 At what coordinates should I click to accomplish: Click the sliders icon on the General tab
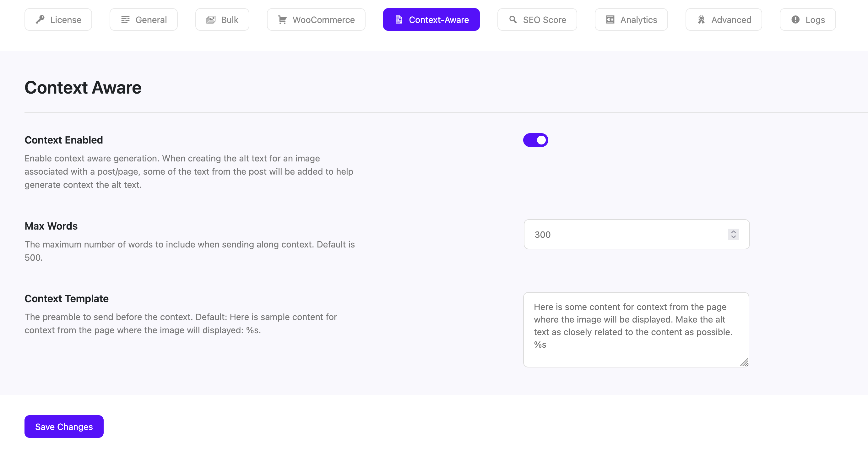[x=125, y=19]
